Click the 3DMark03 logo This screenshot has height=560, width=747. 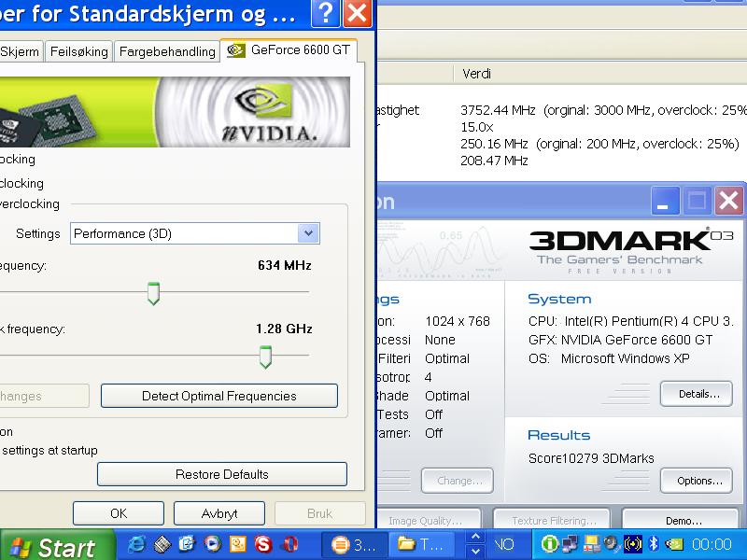pyautogui.click(x=631, y=251)
